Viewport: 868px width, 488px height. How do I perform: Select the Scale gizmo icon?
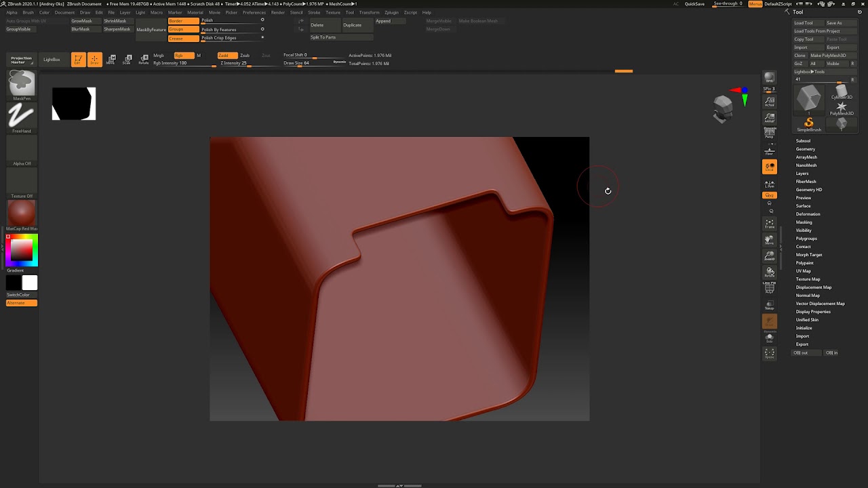127,60
